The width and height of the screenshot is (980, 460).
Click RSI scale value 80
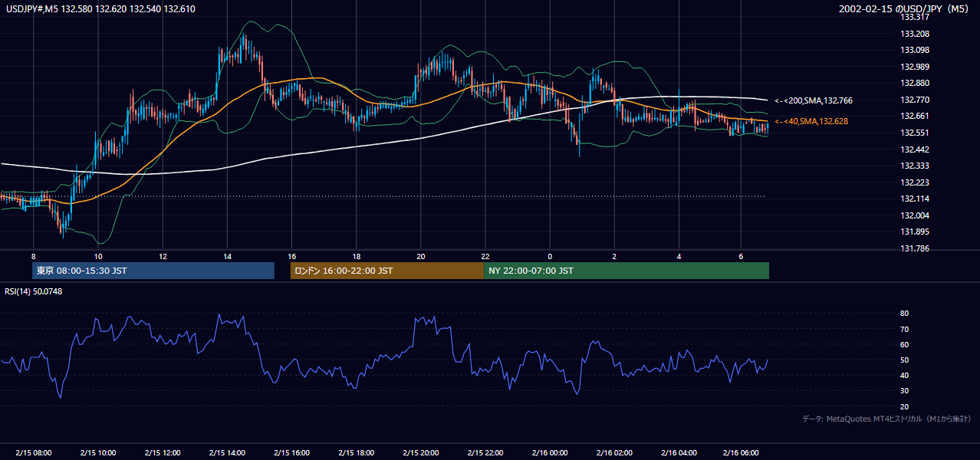[904, 314]
